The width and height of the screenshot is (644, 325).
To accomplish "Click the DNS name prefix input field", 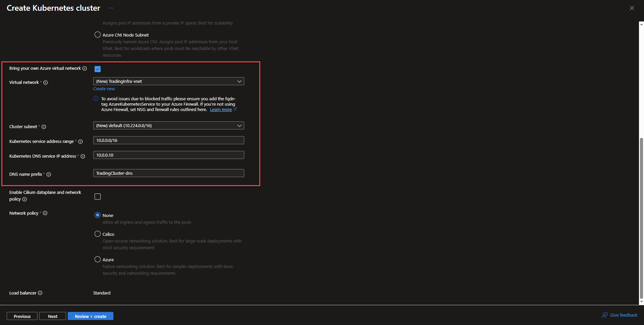I will click(x=168, y=173).
